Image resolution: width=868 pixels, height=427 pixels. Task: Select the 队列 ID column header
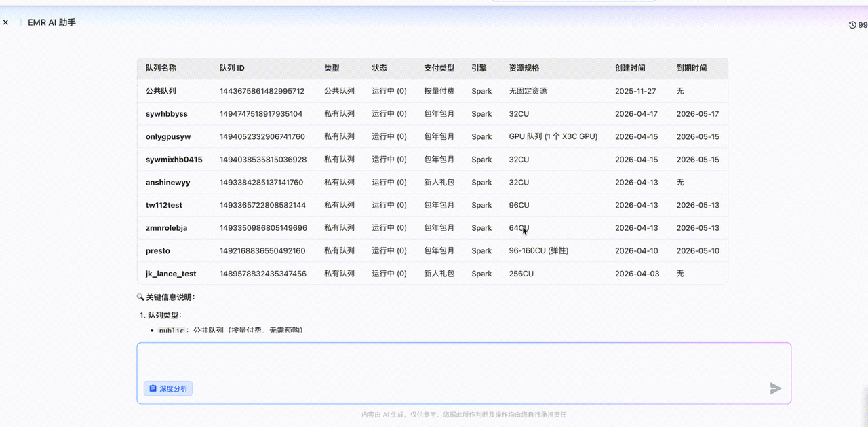click(x=232, y=68)
